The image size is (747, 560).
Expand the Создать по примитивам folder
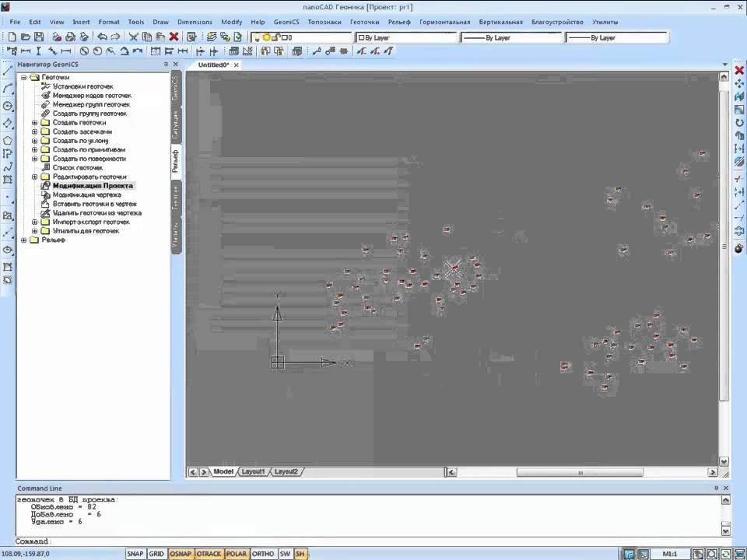coord(34,149)
